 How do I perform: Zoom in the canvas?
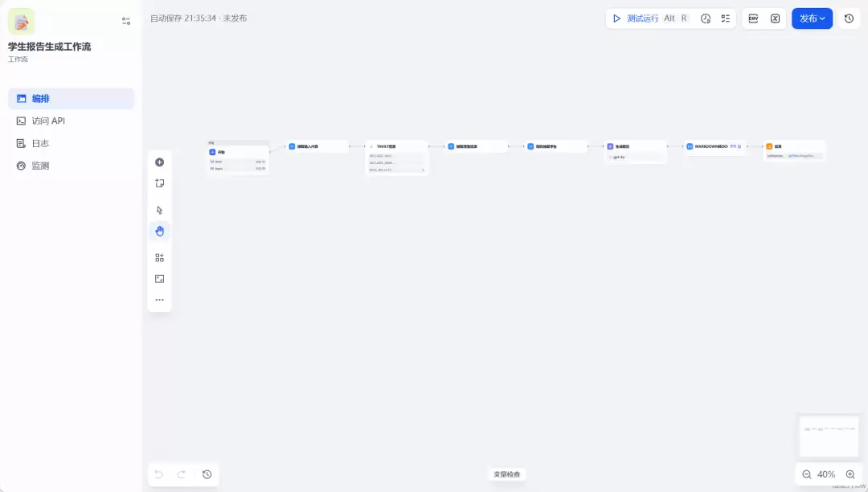point(850,474)
